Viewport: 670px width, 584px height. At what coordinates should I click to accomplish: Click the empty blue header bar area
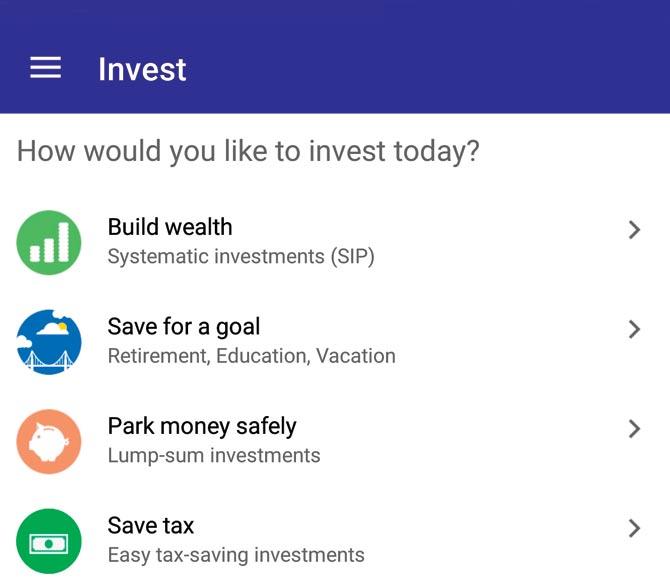click(427, 68)
